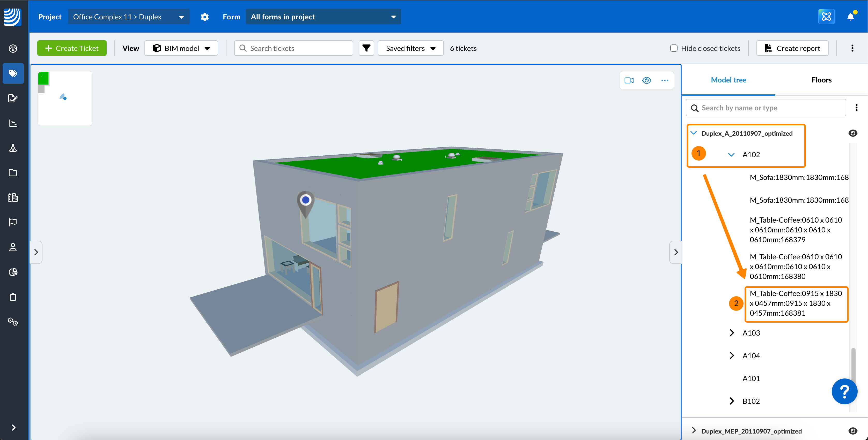Toggle visibility of Duplex_A_20110907_optimized model
Screen dimensions: 868x440
[852, 133]
